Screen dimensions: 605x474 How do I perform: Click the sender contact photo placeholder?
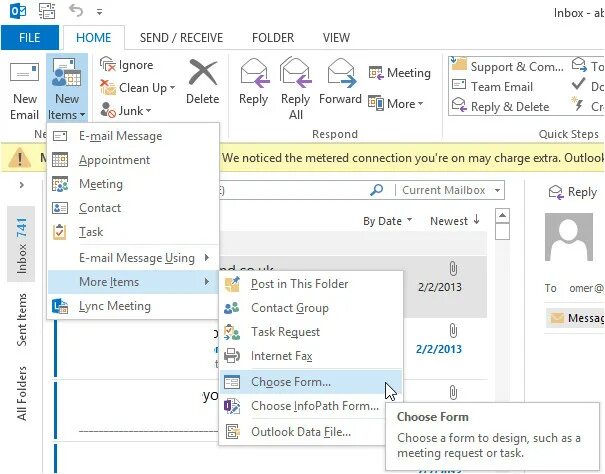coord(569,237)
